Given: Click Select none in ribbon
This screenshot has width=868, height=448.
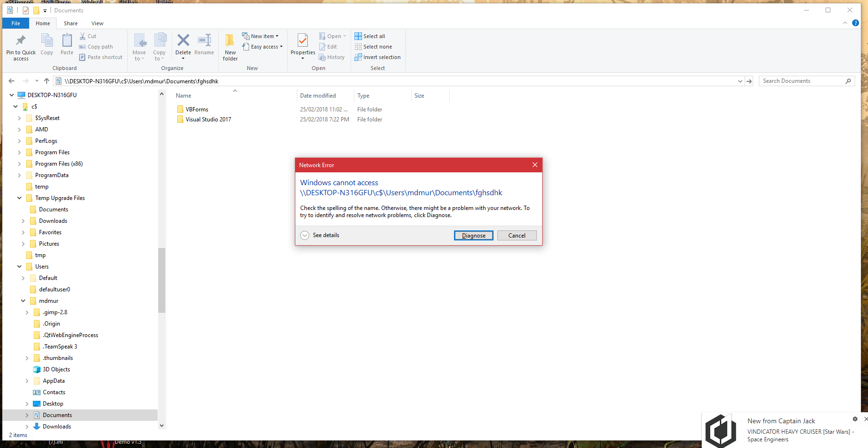Looking at the screenshot, I should pyautogui.click(x=373, y=47).
